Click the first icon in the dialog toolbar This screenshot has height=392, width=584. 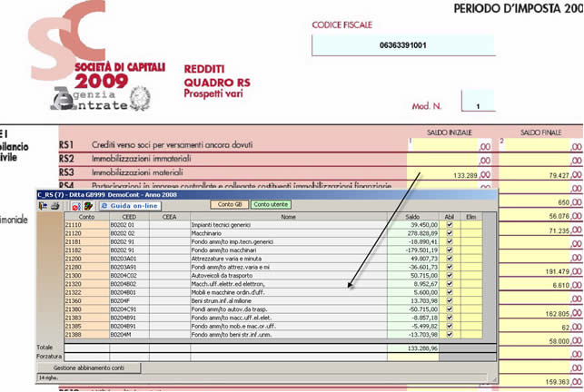coord(43,206)
